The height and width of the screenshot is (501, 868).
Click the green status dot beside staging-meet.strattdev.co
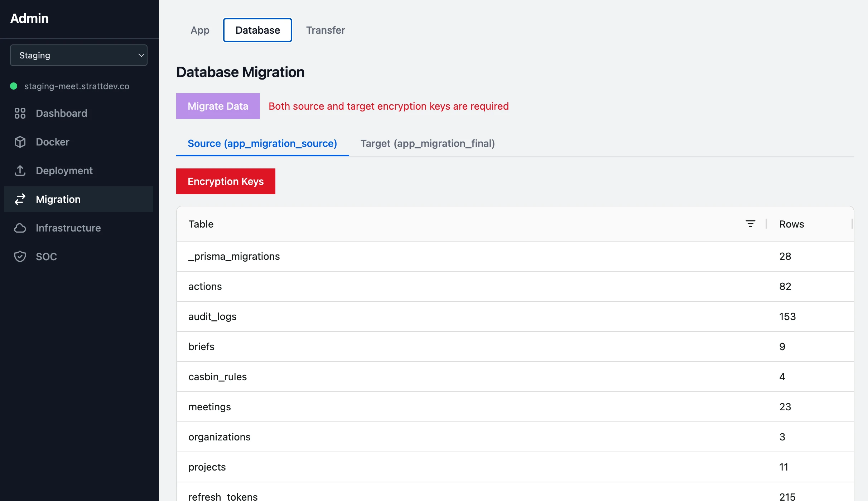(x=14, y=86)
